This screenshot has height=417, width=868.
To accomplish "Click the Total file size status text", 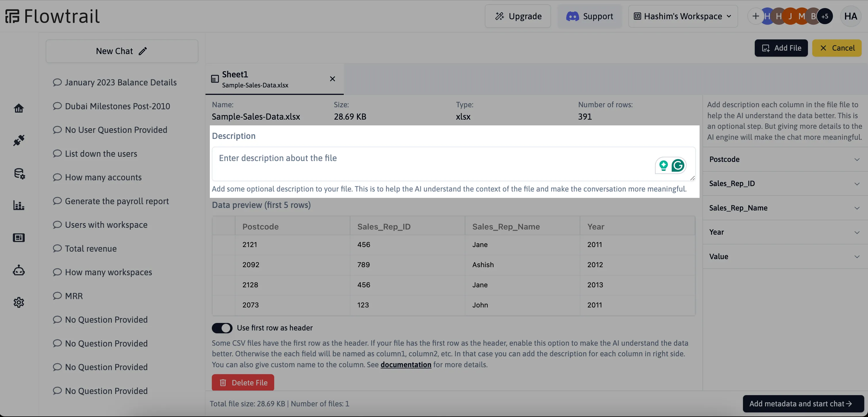I will 279,403.
